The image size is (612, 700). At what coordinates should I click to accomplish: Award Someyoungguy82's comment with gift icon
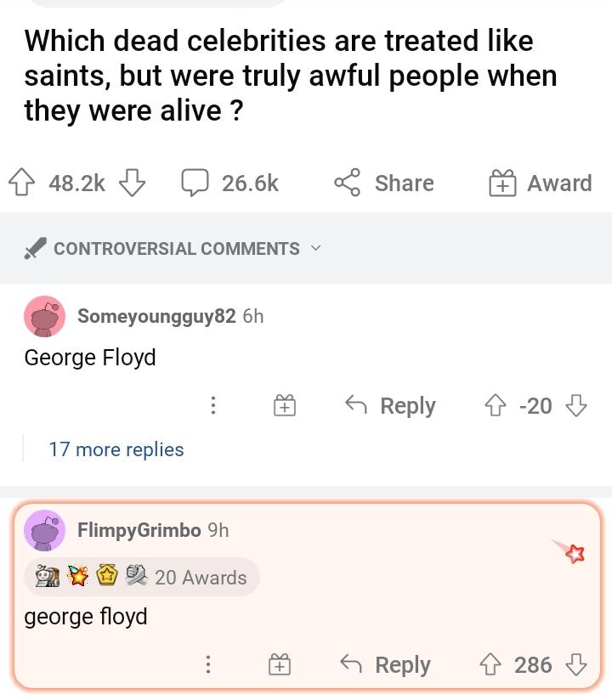[285, 406]
